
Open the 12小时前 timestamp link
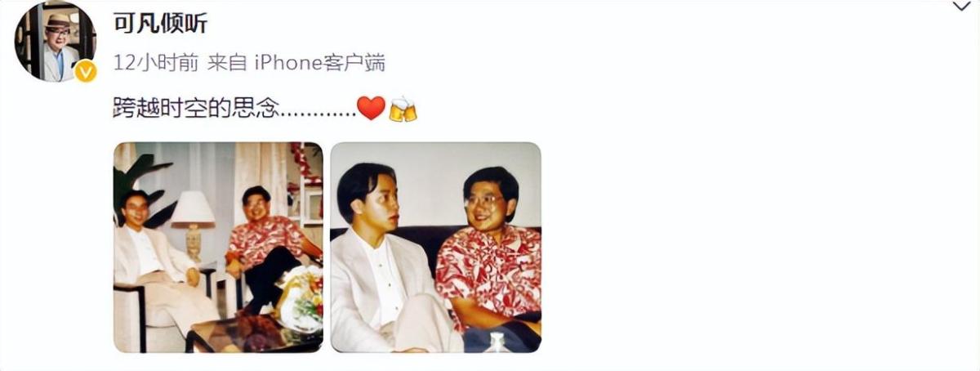click(x=155, y=63)
